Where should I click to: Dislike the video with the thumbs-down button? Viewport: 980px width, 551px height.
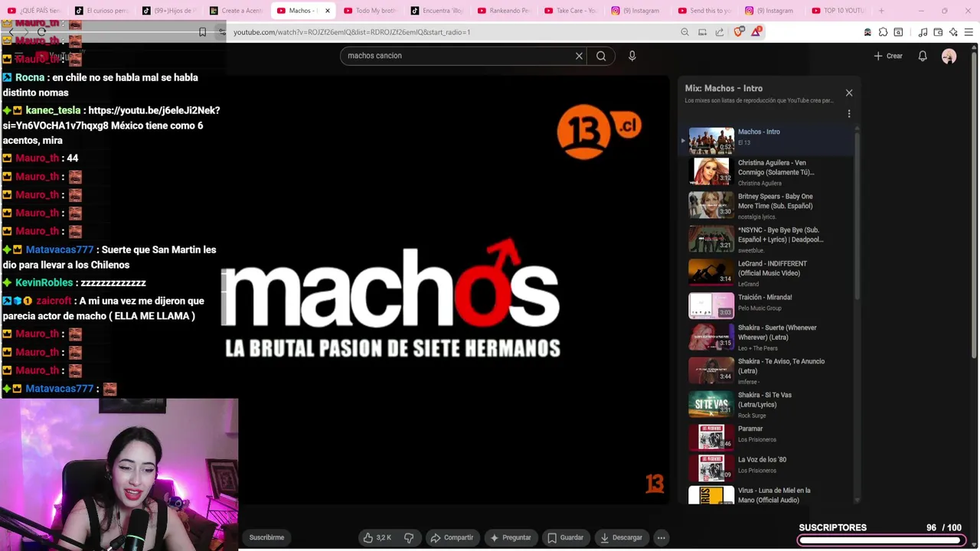click(x=409, y=537)
